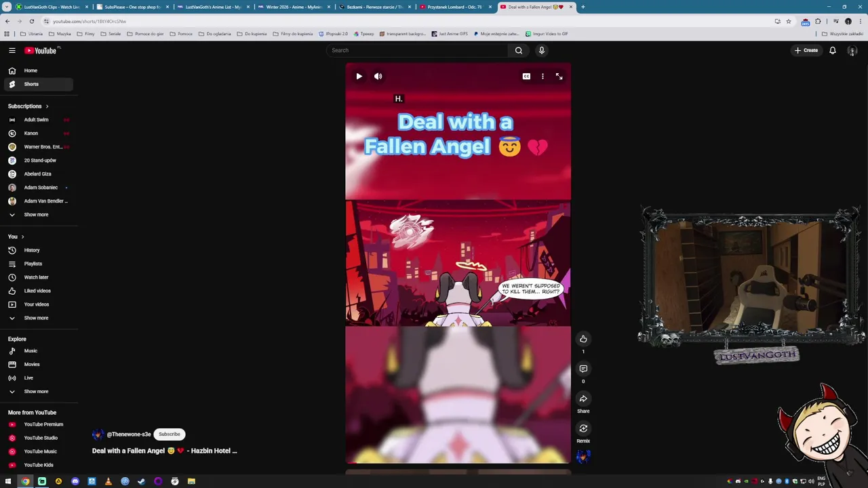This screenshot has width=868, height=488.
Task: Open the notifications bell
Action: (x=832, y=50)
